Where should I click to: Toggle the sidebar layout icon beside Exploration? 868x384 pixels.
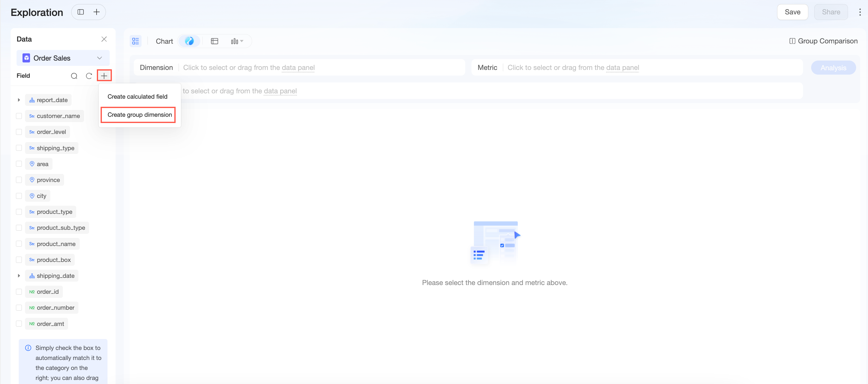81,12
